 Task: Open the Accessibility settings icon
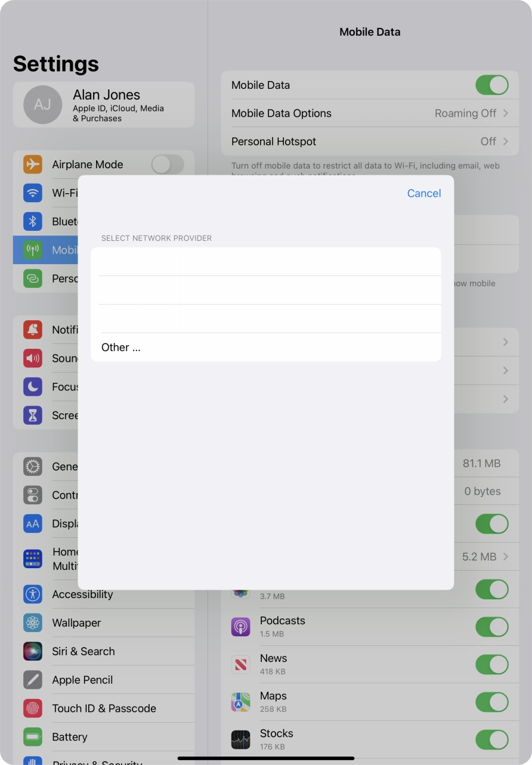pyautogui.click(x=33, y=594)
